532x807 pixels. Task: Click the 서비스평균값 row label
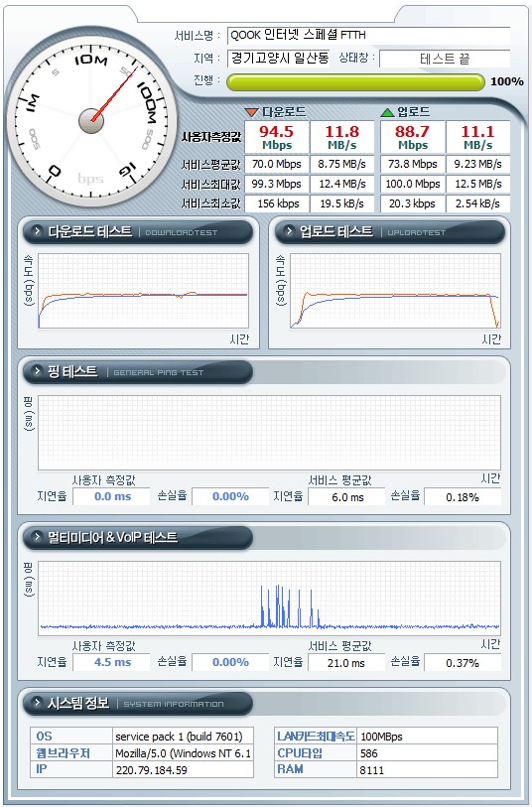(x=211, y=165)
